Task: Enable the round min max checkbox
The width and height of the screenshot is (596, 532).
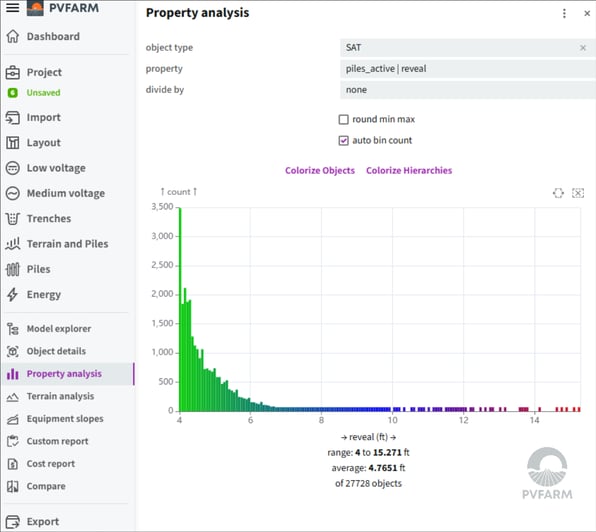Action: click(343, 120)
